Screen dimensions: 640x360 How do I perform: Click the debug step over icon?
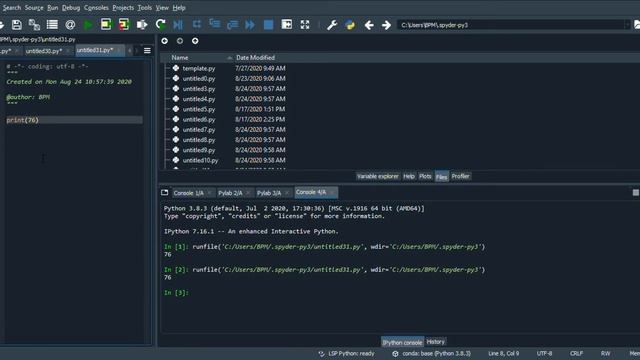click(x=197, y=24)
